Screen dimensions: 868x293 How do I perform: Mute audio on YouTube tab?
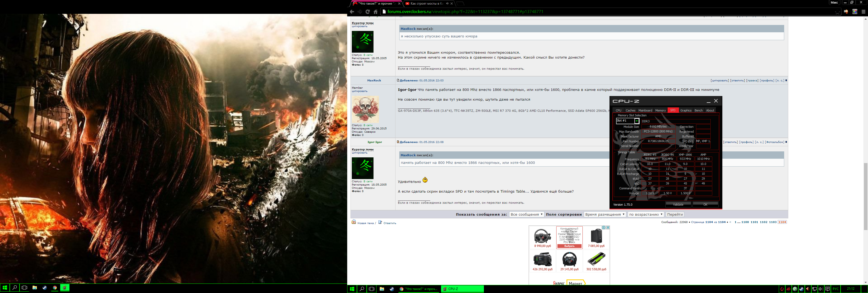point(447,4)
